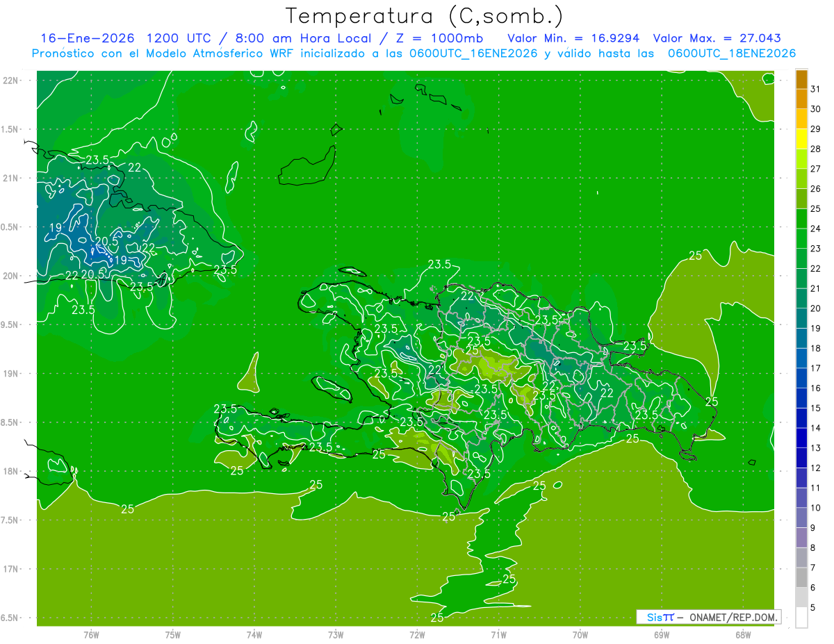Click the color legend value 20

point(815,308)
